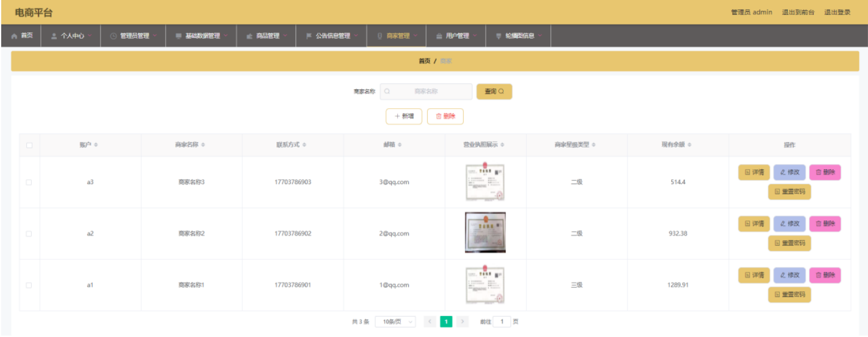The height and width of the screenshot is (337, 868).
Task: Click 修改 for merchant a3
Action: click(790, 172)
